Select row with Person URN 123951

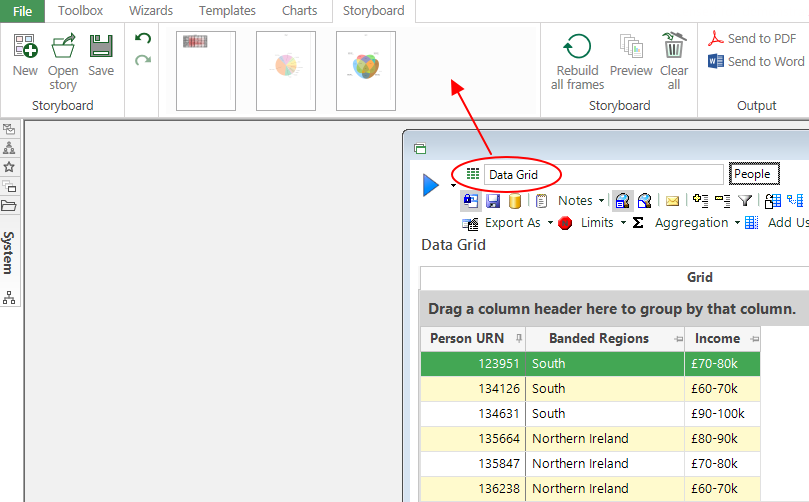tap(590, 364)
